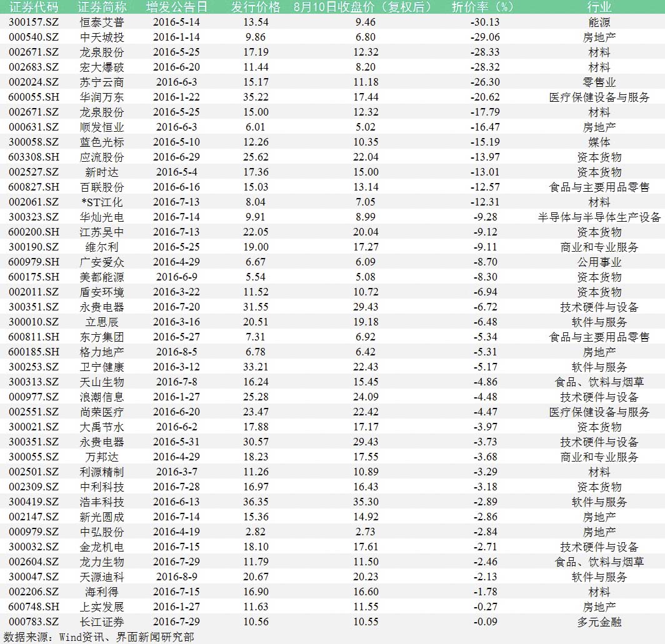Screen dimensions: 665x644
Task: Click the 浩丰科技 cell
Action: tap(102, 502)
